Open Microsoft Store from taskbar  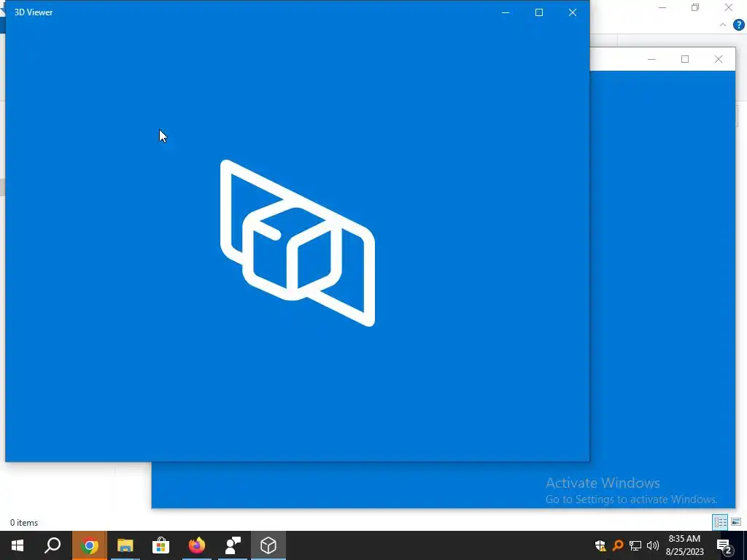[160, 545]
